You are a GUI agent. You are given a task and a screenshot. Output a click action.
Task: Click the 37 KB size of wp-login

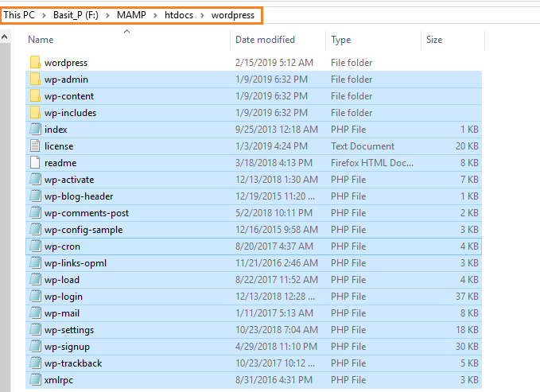coord(467,297)
